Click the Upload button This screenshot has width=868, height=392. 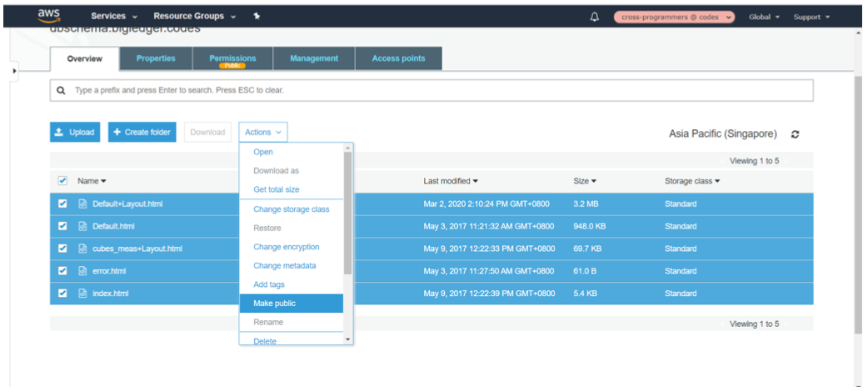tap(75, 132)
